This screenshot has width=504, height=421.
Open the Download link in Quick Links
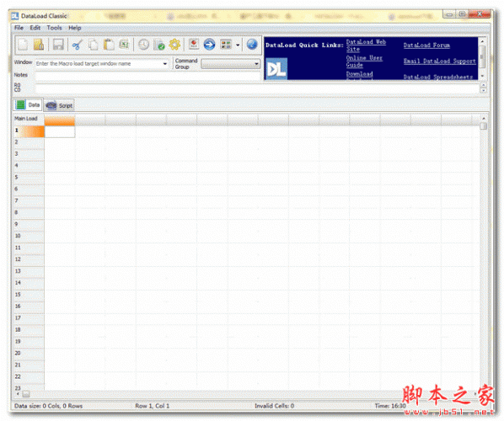[359, 74]
